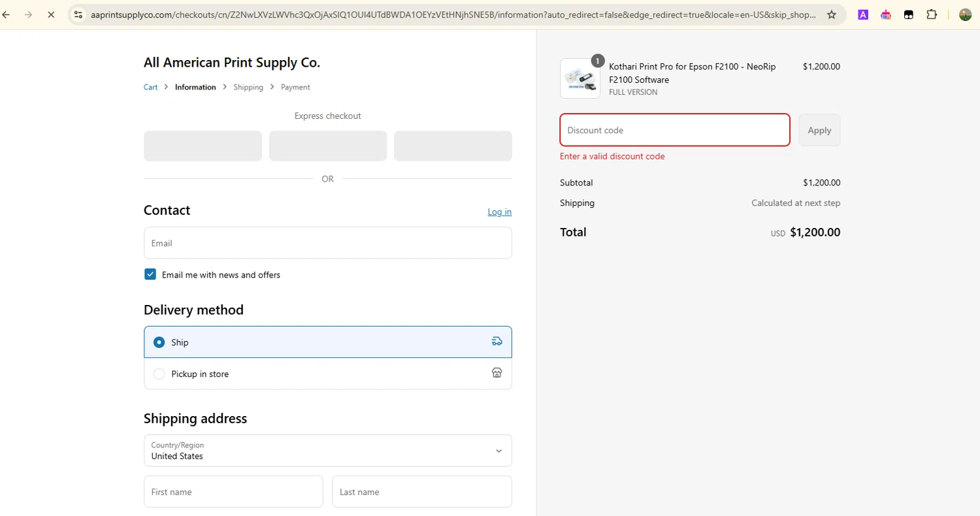Click the browser address bar URL
Image resolution: width=980 pixels, height=516 pixels.
(453, 14)
